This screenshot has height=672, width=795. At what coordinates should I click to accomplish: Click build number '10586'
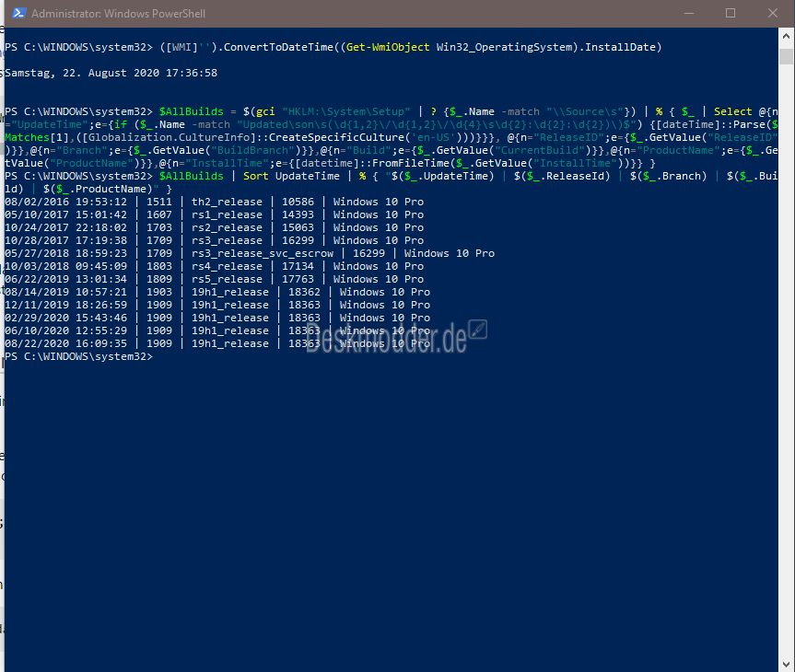(x=298, y=202)
